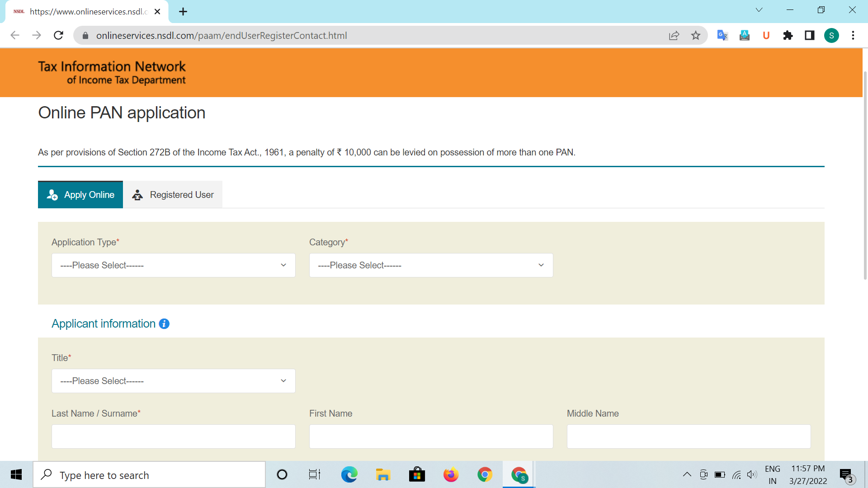This screenshot has height=488, width=868.
Task: Click the First Name input field
Action: 430,436
